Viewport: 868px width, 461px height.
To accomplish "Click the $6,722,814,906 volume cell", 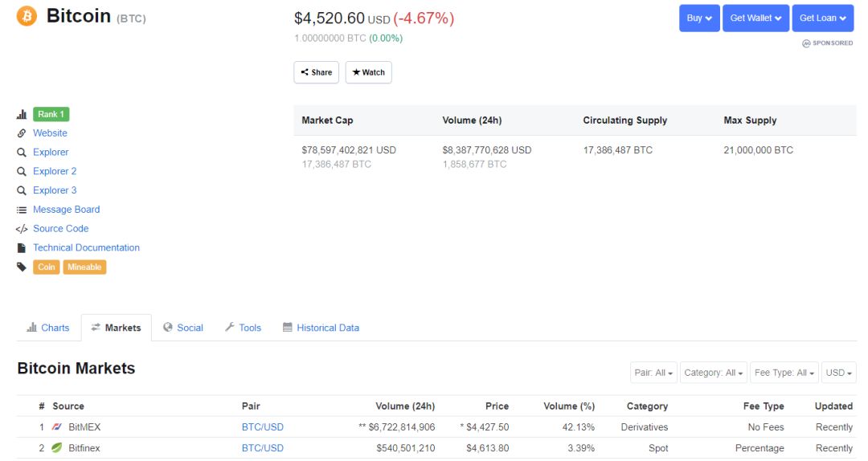I will [x=397, y=426].
